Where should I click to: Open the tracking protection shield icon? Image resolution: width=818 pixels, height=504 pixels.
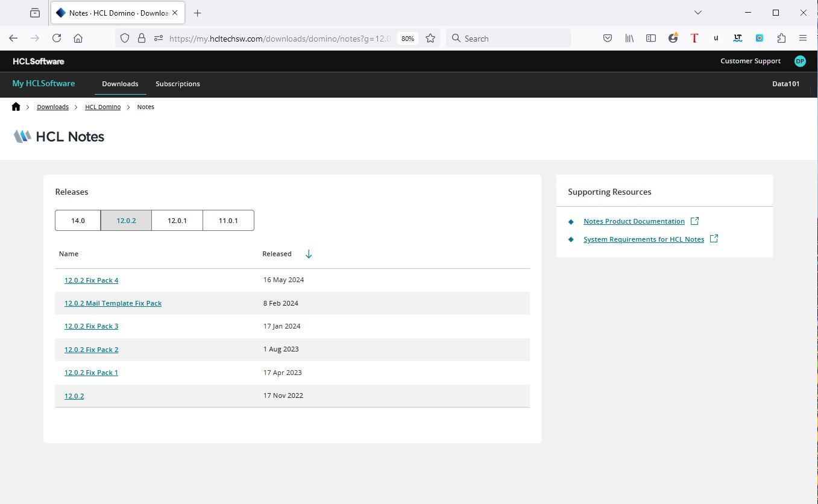125,38
